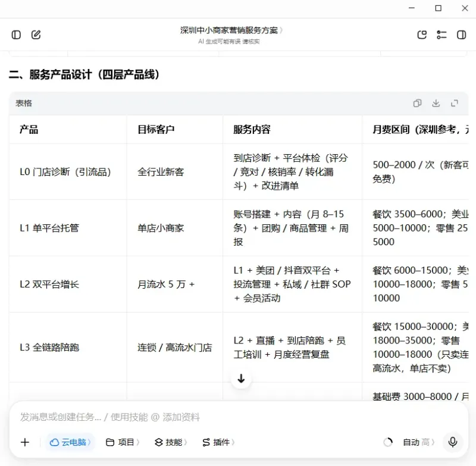Click the 餐饮 6000–15000 price cell
Image resolution: width=476 pixels, height=466 pixels.
pyautogui.click(x=415, y=284)
